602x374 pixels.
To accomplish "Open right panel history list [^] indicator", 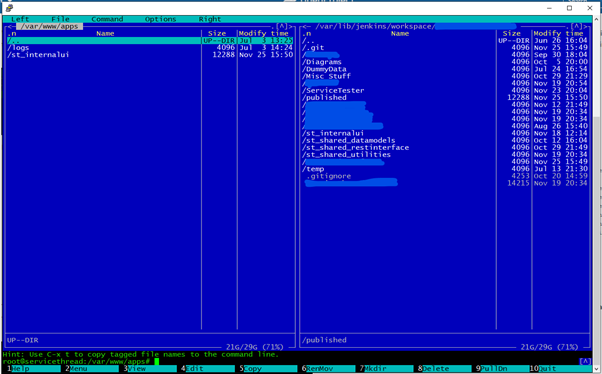I will point(576,26).
